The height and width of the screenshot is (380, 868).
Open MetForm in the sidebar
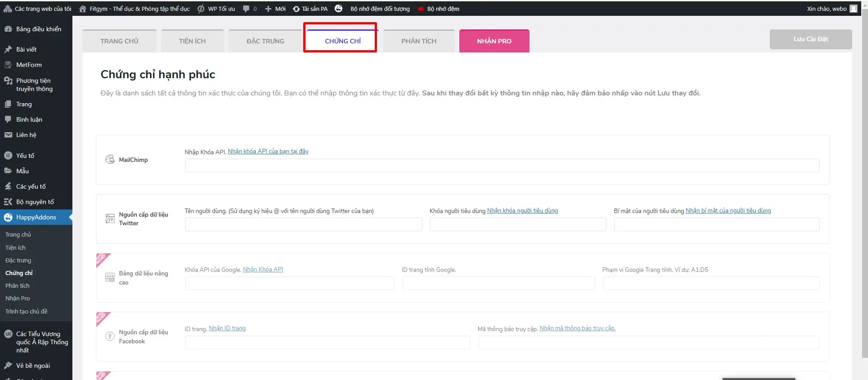(36, 65)
